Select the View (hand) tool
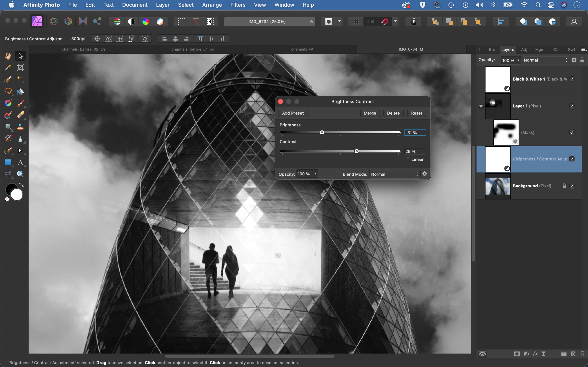588x367 pixels. [8, 56]
